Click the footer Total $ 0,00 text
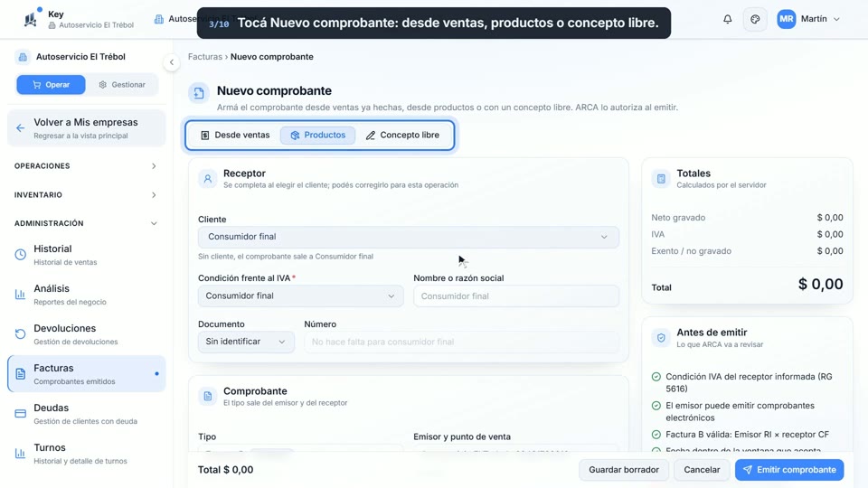This screenshot has width=868, height=488. coord(225,470)
